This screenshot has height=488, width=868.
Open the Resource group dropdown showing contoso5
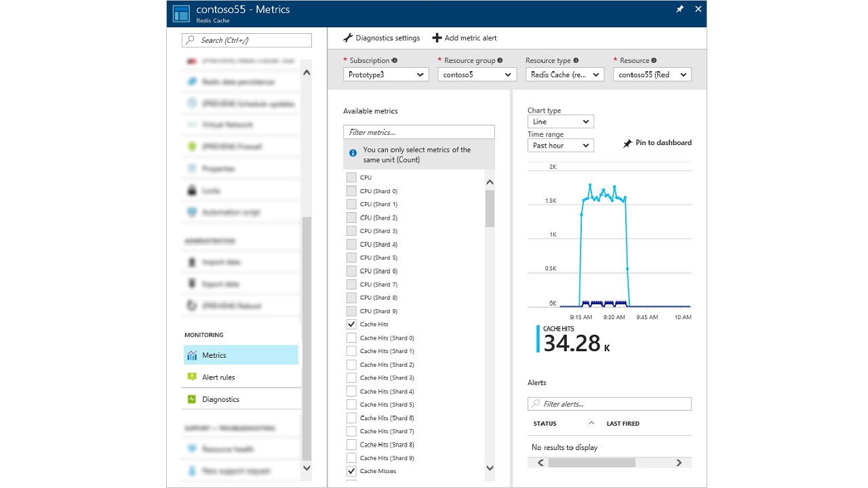pos(477,75)
